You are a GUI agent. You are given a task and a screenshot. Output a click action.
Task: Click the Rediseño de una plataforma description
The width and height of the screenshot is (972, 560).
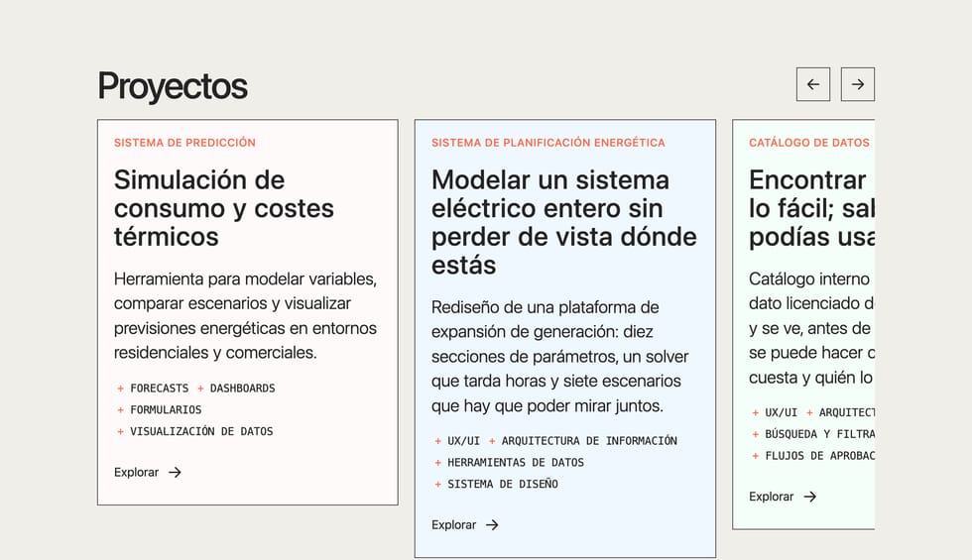point(560,356)
